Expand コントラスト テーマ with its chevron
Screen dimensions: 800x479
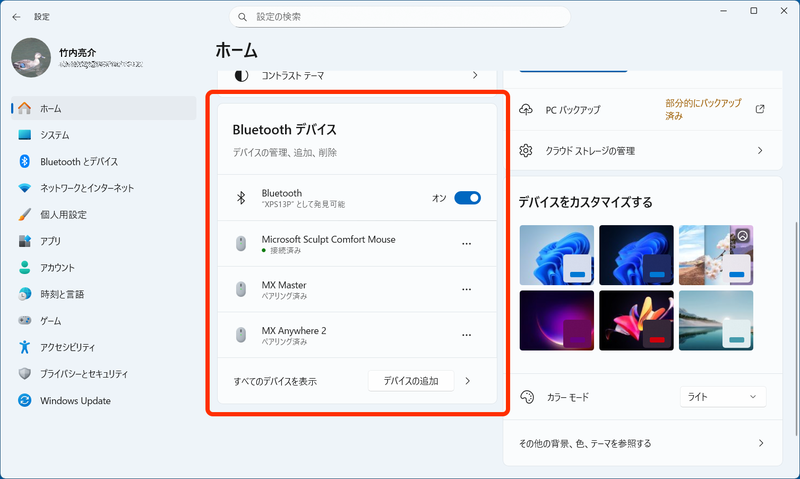[475, 75]
